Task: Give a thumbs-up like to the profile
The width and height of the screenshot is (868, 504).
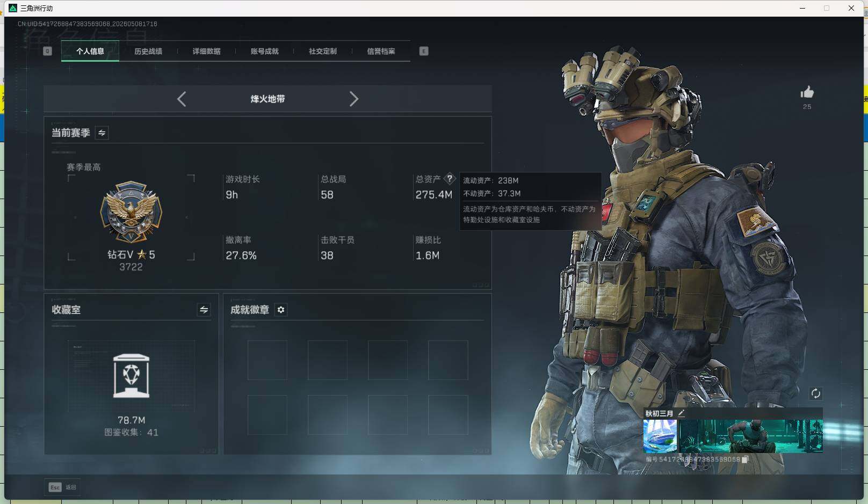Action: click(x=807, y=92)
